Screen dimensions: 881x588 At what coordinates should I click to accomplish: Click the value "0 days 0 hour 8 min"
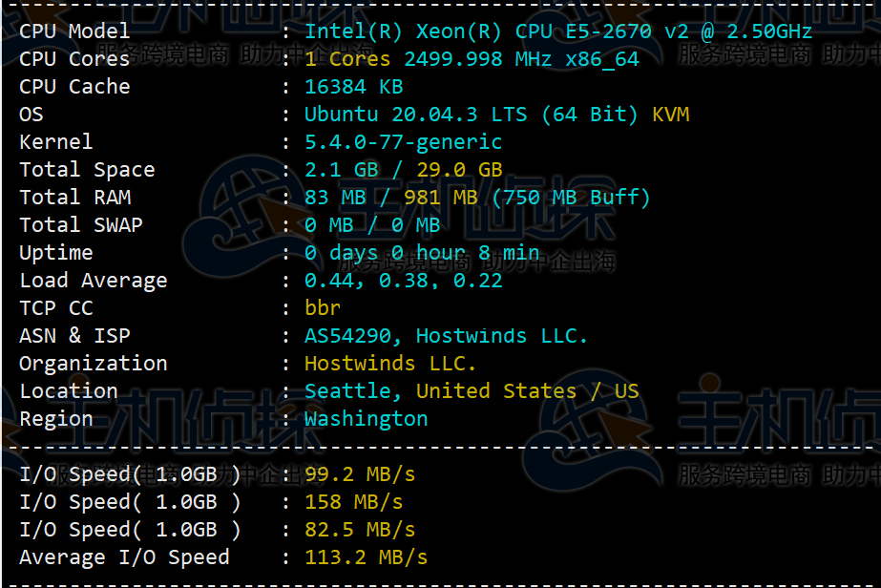coord(421,253)
